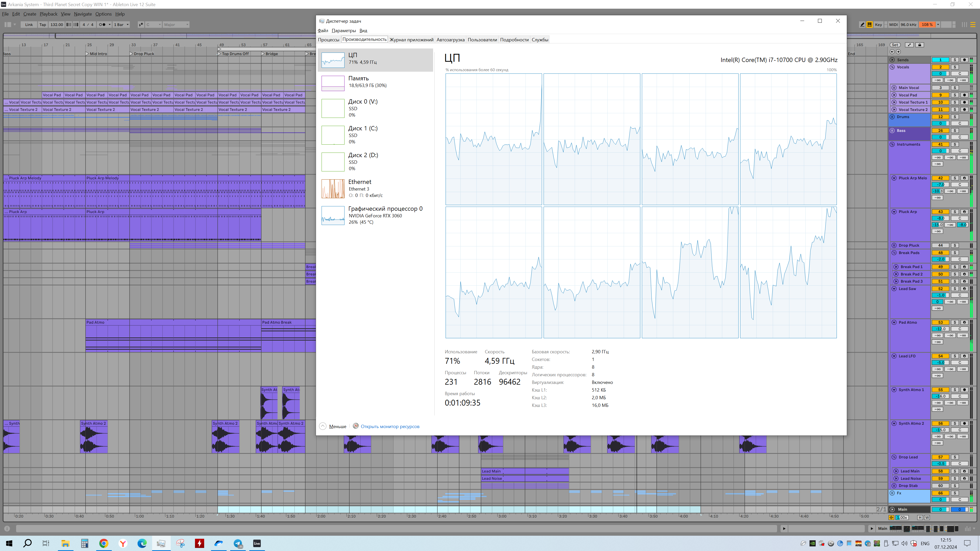Open the 1 Bar quantization dropdown
The image size is (980, 551).
pos(121,25)
